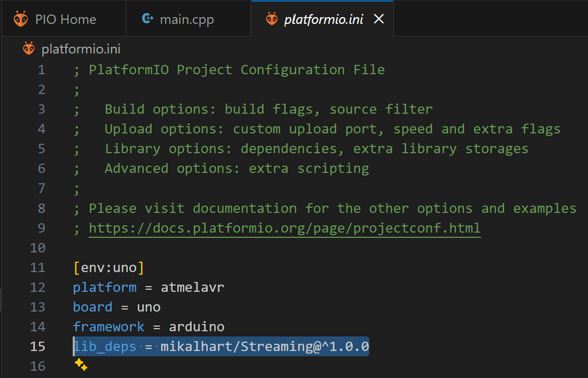This screenshot has height=378, width=588.
Task: Click the 'Library options' comment line
Action: click(316, 149)
